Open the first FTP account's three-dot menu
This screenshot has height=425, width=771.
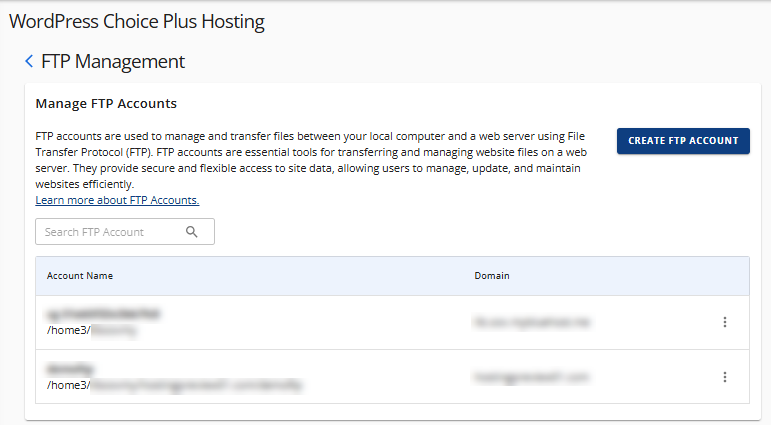[725, 322]
